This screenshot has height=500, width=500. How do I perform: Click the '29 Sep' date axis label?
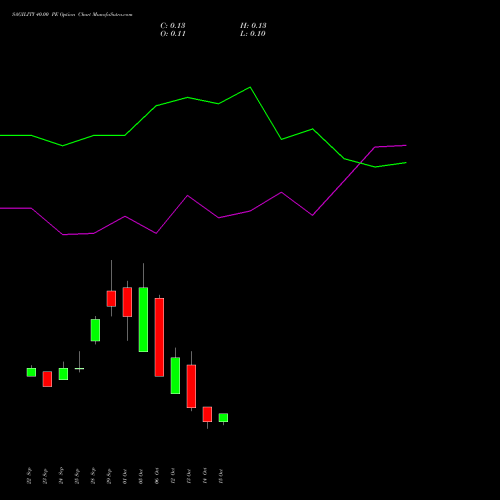coord(109,476)
